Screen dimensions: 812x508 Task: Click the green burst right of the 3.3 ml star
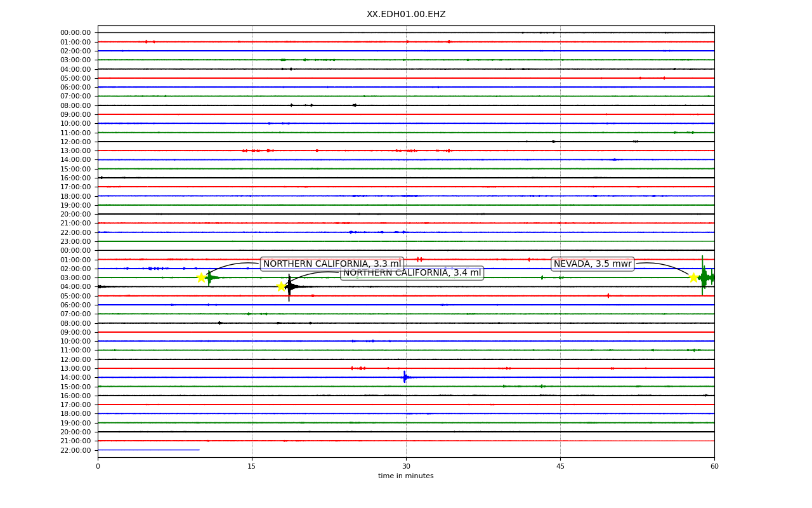tap(210, 277)
